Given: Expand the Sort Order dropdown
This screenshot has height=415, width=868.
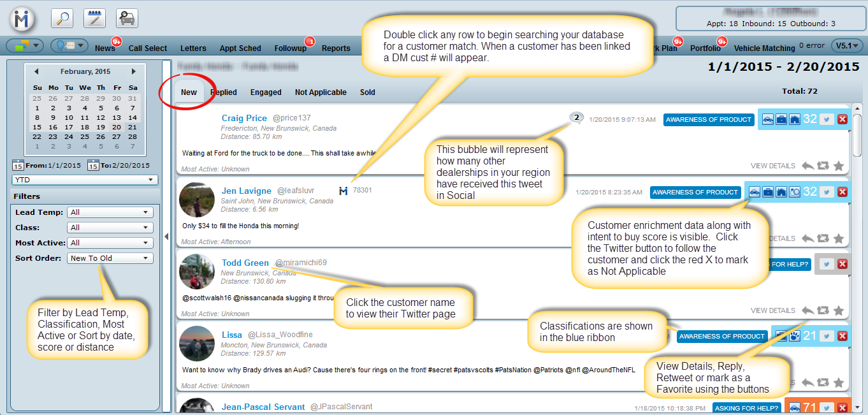Looking at the screenshot, I should (110, 258).
